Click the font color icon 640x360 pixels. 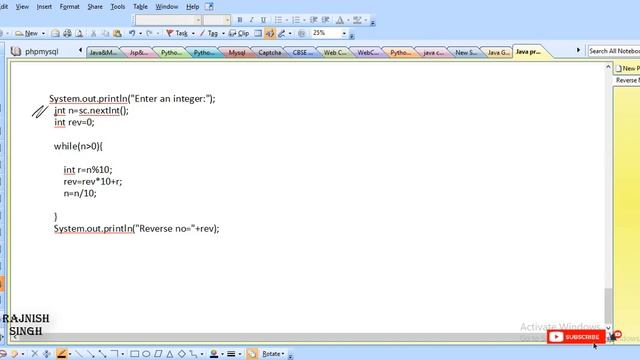tap(340, 20)
